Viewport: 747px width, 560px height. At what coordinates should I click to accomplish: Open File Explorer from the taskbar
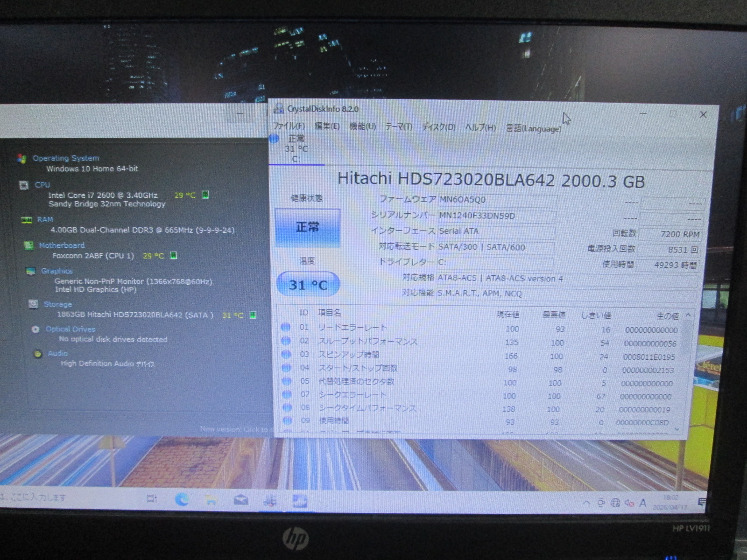click(211, 501)
